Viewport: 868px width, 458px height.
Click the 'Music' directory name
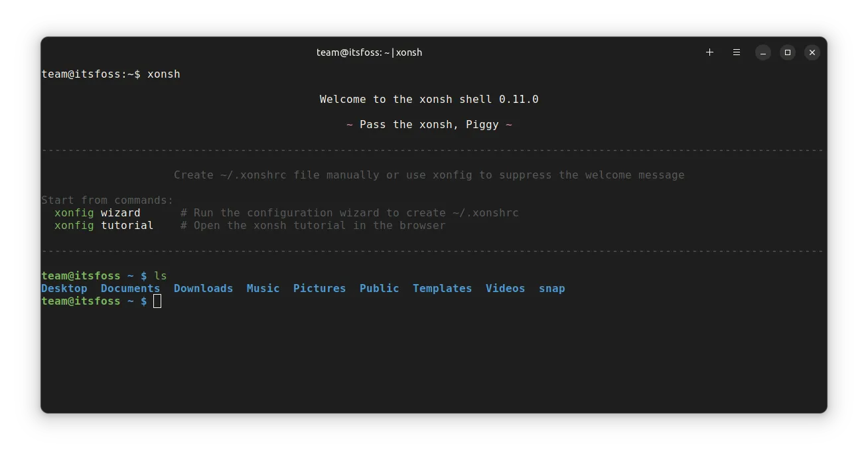click(263, 289)
